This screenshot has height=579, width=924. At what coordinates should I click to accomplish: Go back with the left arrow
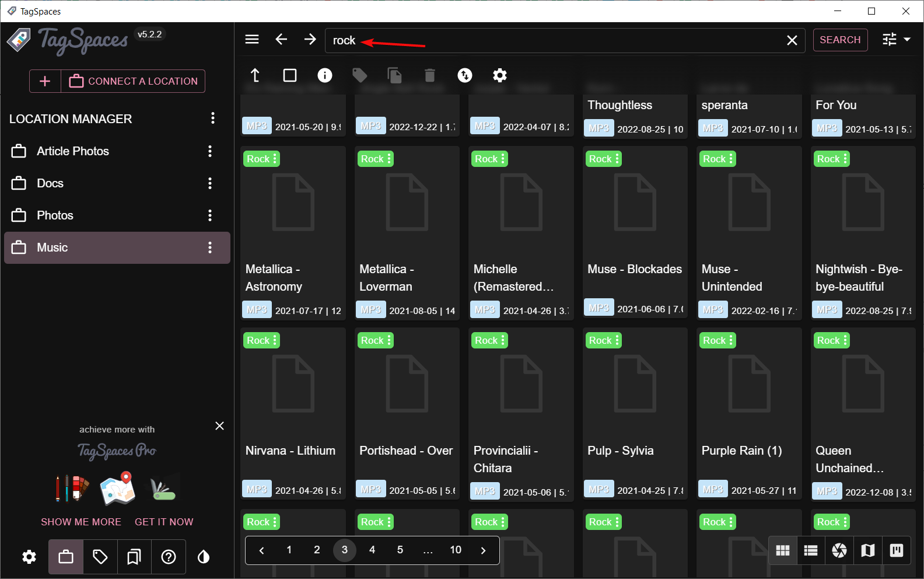[x=281, y=39]
